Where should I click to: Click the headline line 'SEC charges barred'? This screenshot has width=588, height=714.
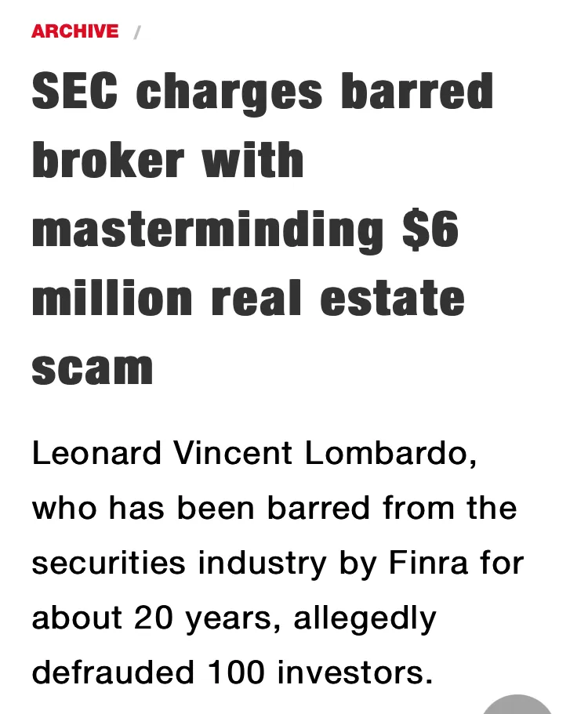[263, 92]
